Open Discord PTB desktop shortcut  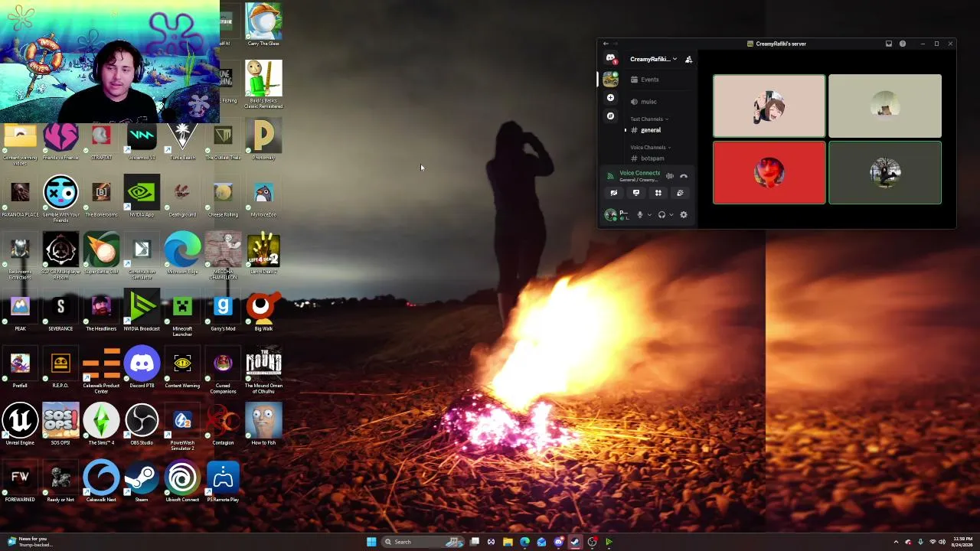pyautogui.click(x=142, y=367)
